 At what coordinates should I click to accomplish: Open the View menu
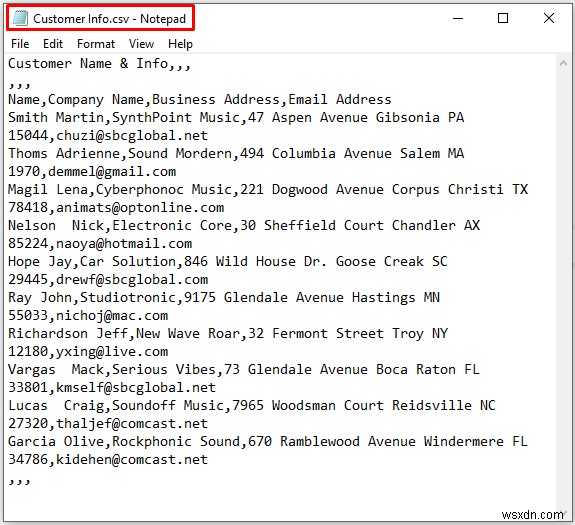(141, 44)
